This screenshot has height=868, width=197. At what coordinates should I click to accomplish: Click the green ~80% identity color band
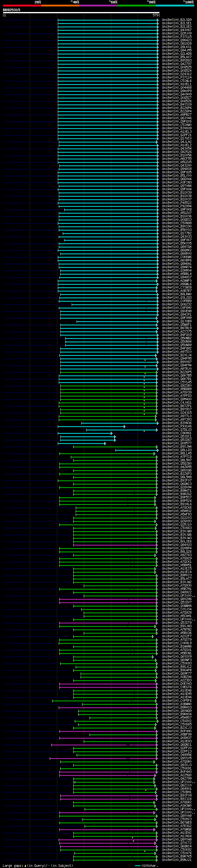pos(137,6)
